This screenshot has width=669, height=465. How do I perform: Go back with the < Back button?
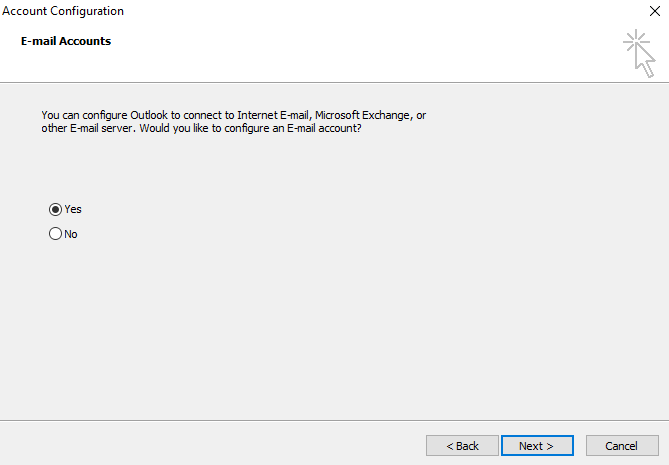[462, 445]
